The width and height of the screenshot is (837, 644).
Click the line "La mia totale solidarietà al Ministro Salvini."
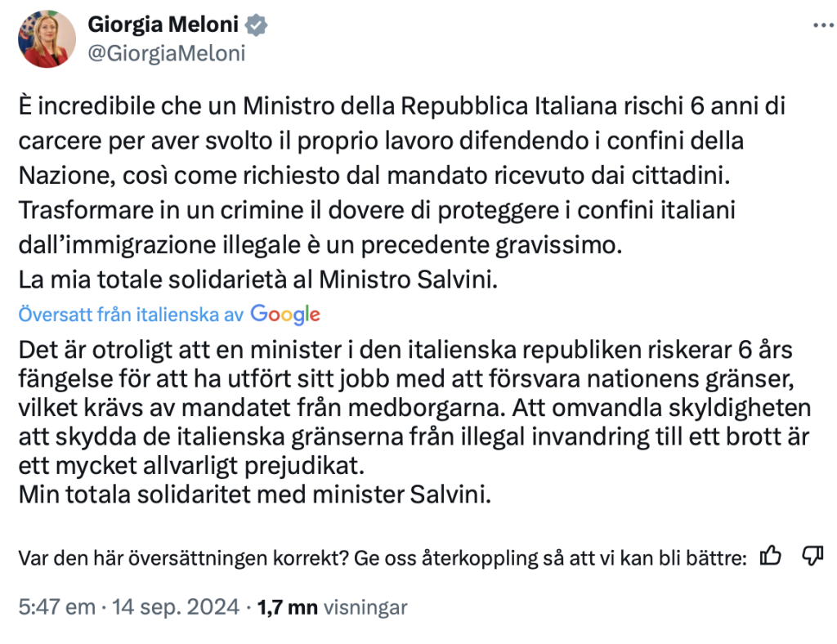coord(257,280)
